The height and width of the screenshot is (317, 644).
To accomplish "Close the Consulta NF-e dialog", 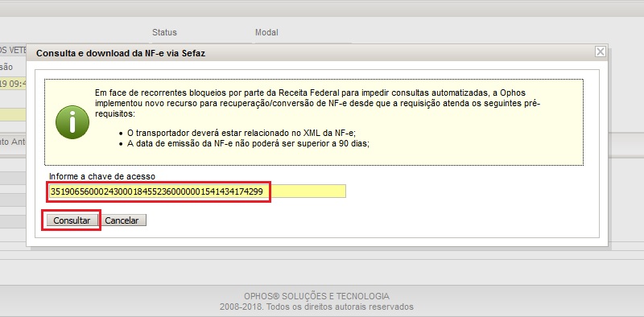I will click(601, 51).
